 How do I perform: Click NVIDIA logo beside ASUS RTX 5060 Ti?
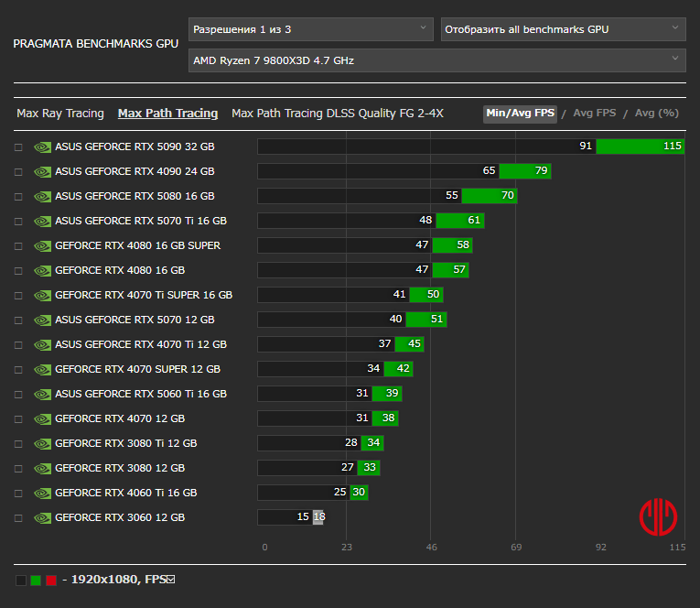click(x=42, y=394)
